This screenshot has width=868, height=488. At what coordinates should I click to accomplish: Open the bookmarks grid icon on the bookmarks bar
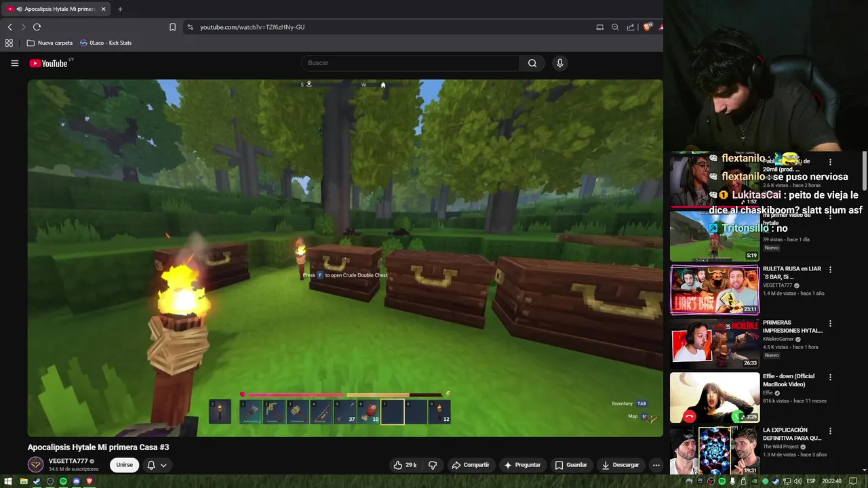click(9, 43)
